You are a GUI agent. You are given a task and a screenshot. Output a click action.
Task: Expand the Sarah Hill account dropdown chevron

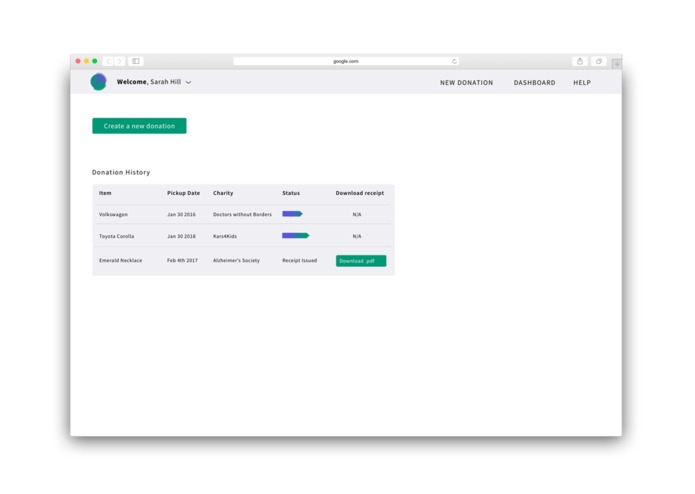click(x=188, y=82)
